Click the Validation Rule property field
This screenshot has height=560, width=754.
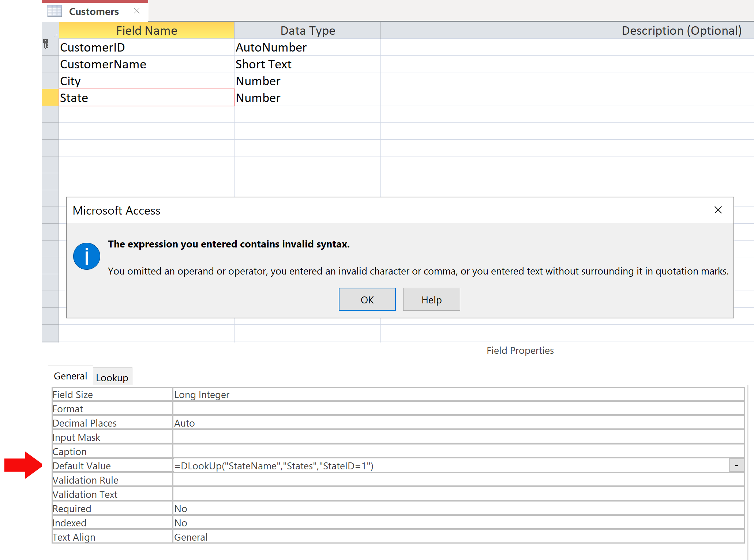458,480
